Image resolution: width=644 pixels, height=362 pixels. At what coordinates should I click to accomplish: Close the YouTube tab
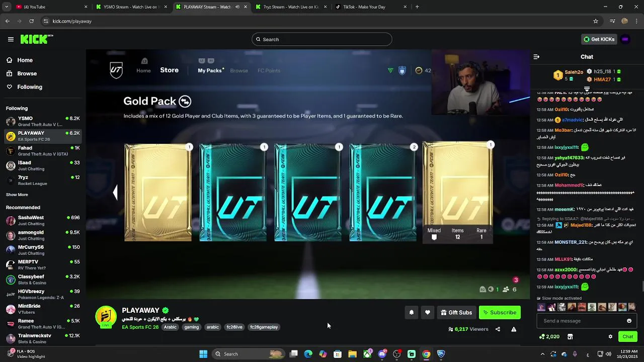86,7
